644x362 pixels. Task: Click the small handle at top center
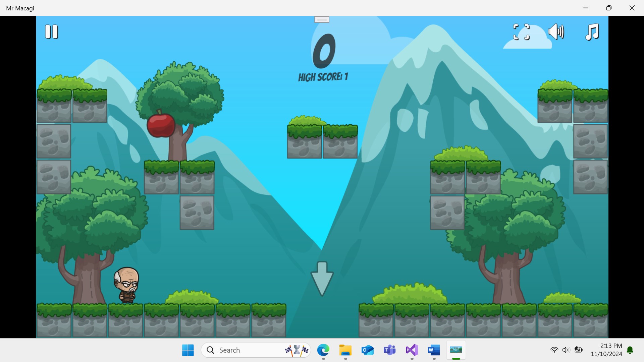322,20
